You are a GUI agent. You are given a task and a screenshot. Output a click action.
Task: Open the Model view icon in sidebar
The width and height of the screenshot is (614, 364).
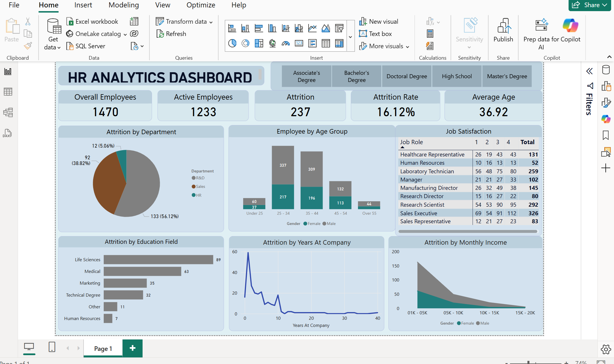pyautogui.click(x=8, y=112)
